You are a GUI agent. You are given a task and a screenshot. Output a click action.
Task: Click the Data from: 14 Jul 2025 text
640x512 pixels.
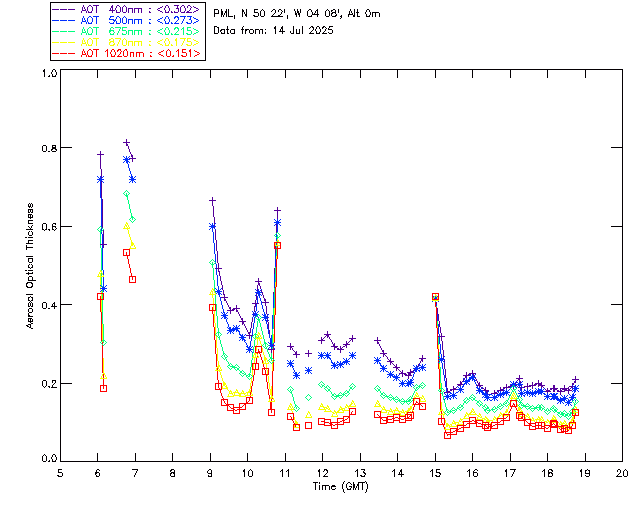coord(273,31)
